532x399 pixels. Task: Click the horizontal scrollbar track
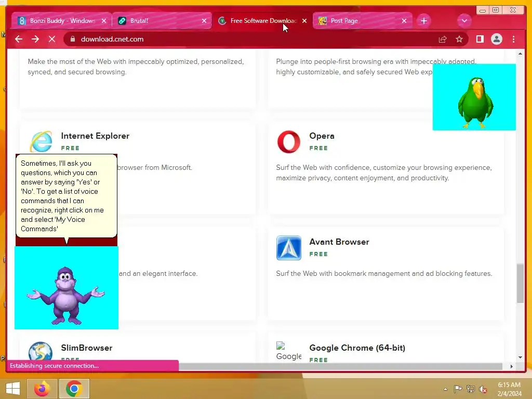(x=340, y=366)
